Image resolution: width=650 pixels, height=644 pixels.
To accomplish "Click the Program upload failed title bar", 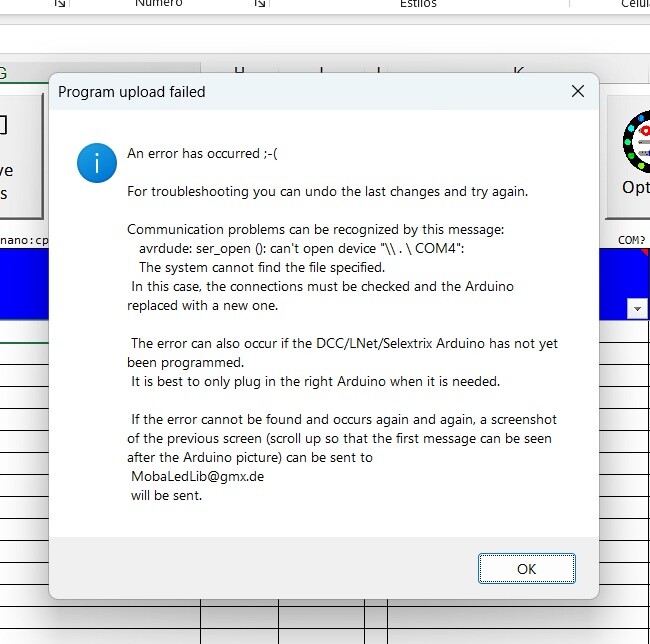I will 300,91.
